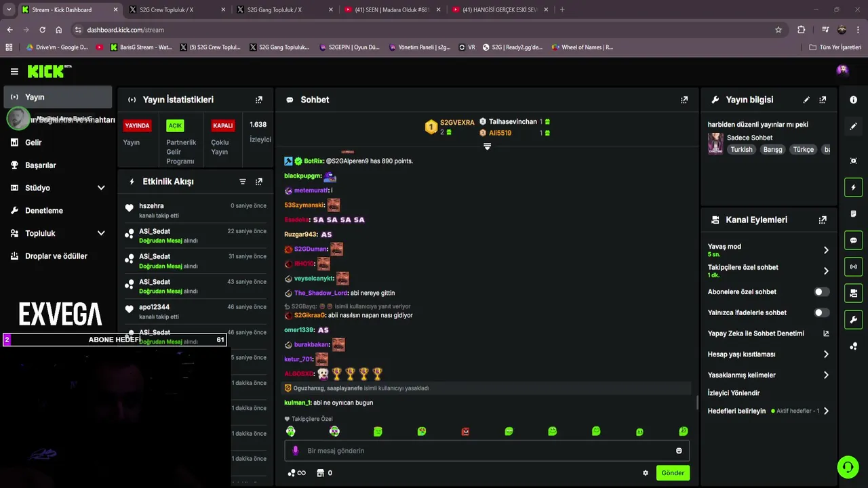Viewport: 868px width, 488px height.
Task: Click the capture frame icon in the right sidebar
Action: tap(853, 161)
